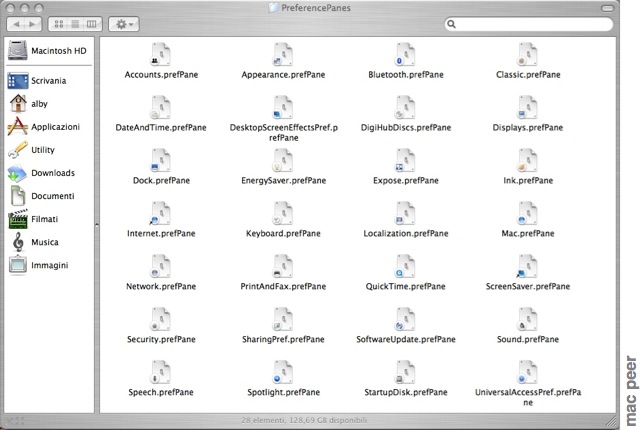This screenshot has height=430, width=640.
Task: Select the Network.prefPane file icon
Action: point(161,266)
